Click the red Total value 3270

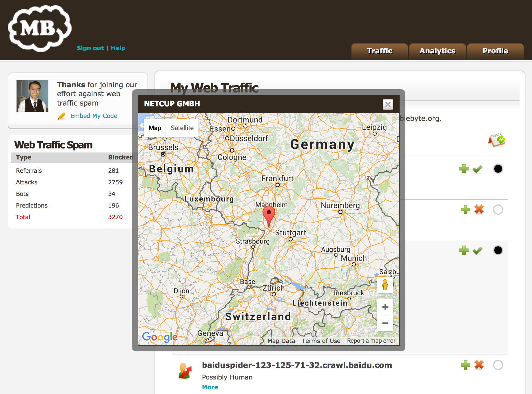pyautogui.click(x=115, y=217)
